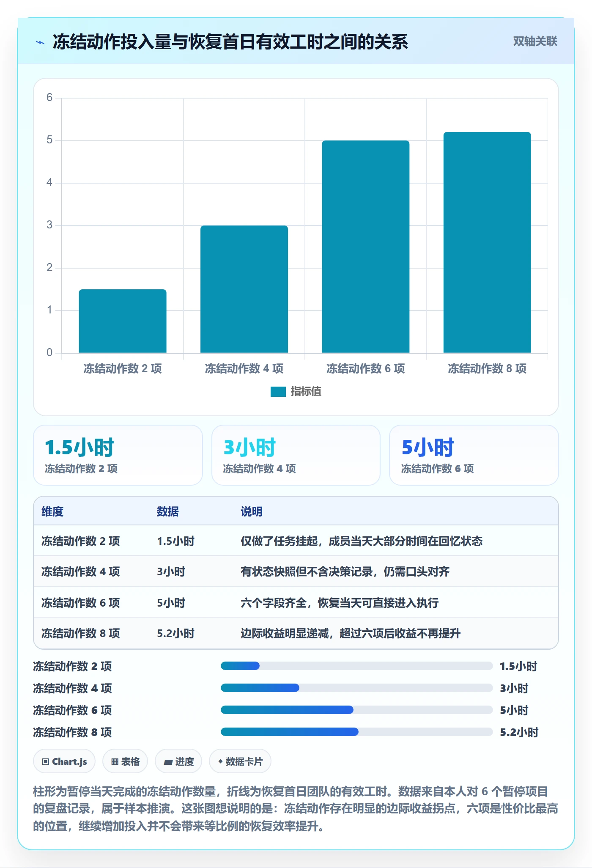592x868 pixels.
Task: Select the 数据卡片 tag chip
Action: click(x=240, y=761)
